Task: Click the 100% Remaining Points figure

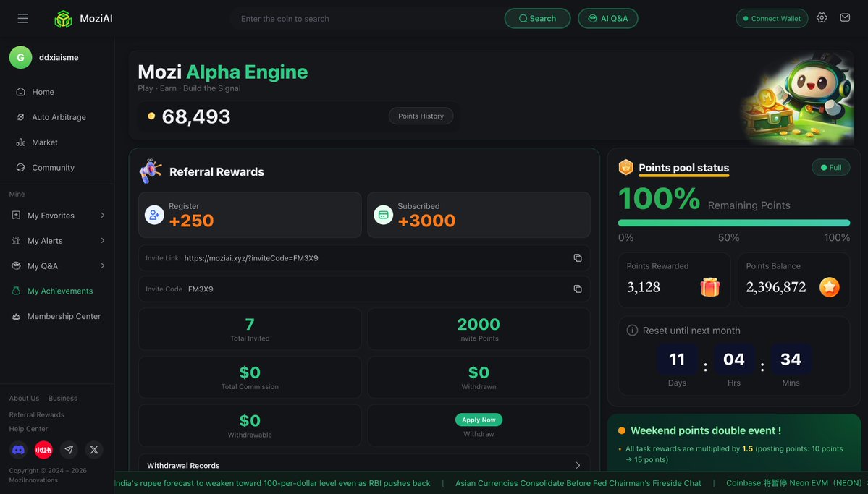Action: click(x=659, y=199)
